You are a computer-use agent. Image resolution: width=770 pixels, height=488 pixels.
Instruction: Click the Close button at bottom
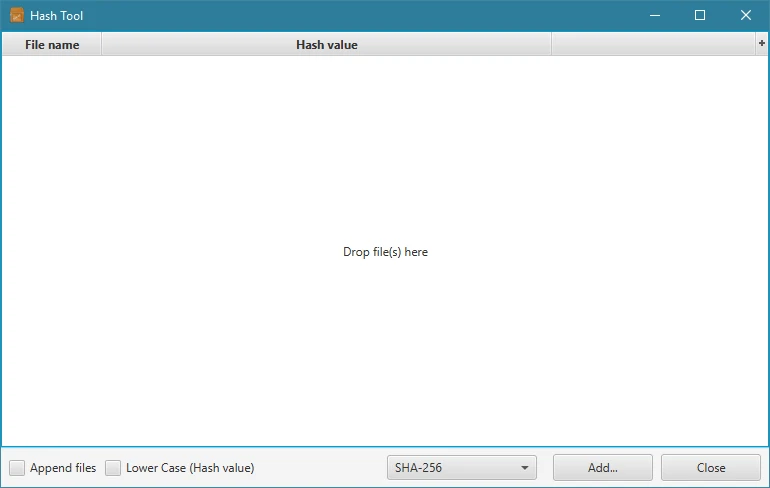click(x=711, y=467)
